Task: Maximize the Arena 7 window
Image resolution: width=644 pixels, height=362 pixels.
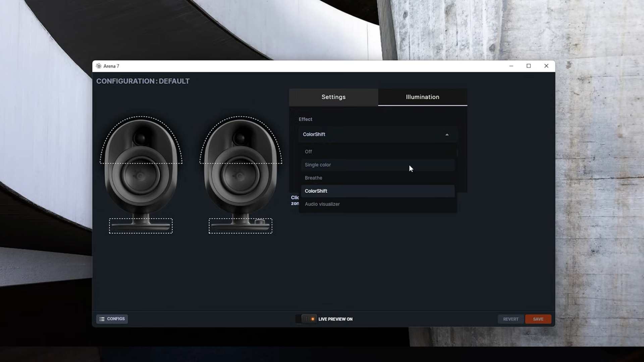Action: 529,66
